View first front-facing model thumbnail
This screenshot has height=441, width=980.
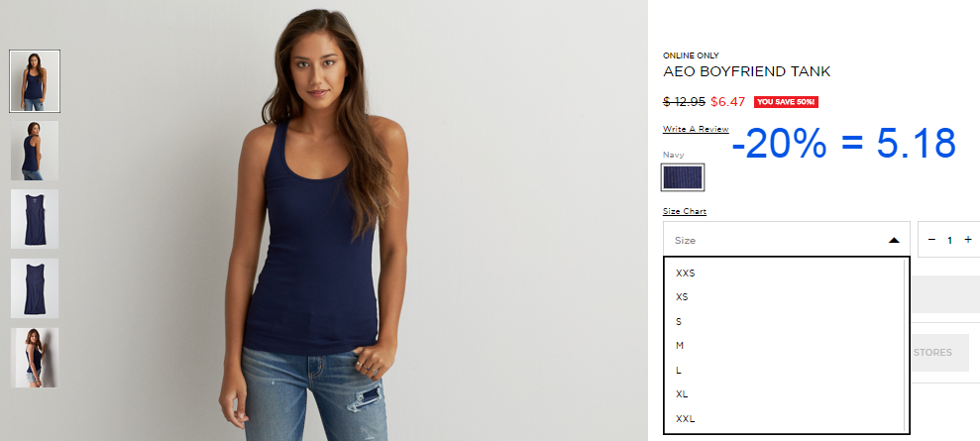point(35,81)
